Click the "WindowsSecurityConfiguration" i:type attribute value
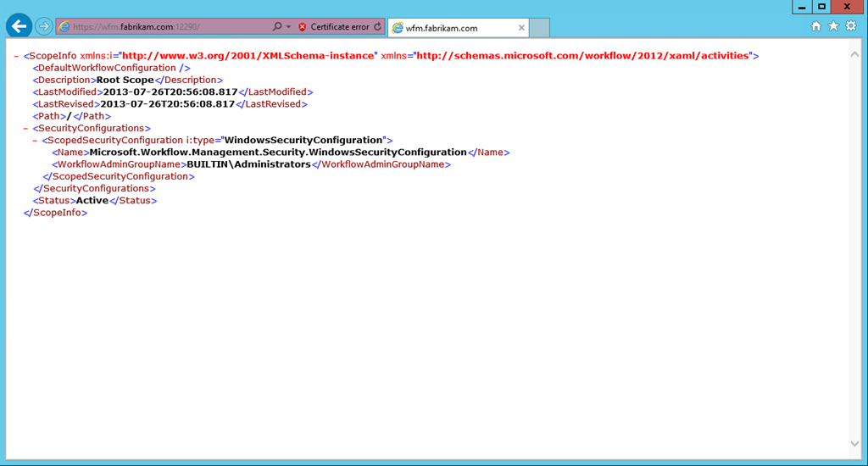 point(303,140)
